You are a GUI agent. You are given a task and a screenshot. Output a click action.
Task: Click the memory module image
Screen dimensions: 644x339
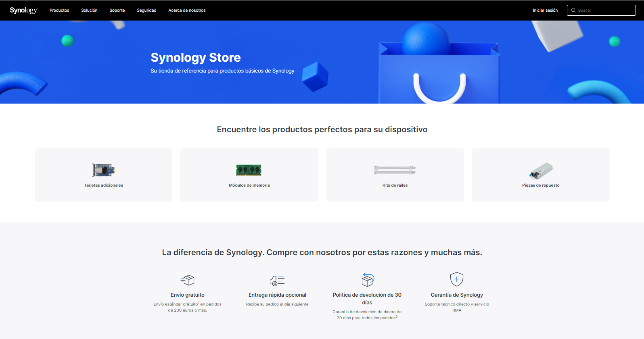click(249, 170)
